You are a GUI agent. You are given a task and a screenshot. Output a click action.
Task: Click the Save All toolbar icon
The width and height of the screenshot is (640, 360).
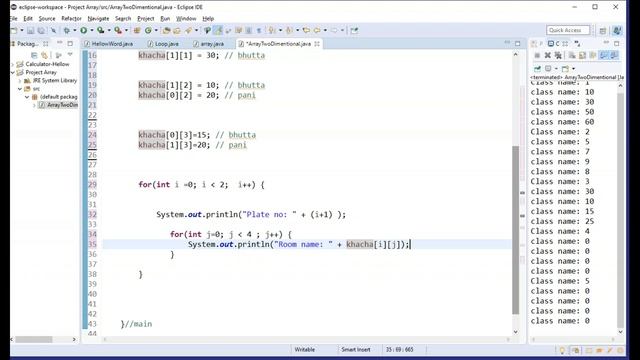(x=41, y=30)
